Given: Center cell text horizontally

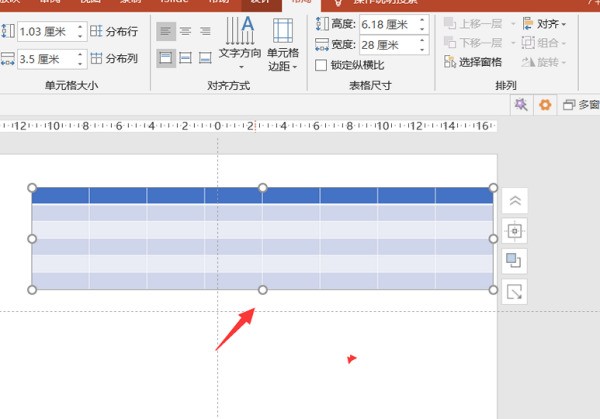Looking at the screenshot, I should click(185, 32).
